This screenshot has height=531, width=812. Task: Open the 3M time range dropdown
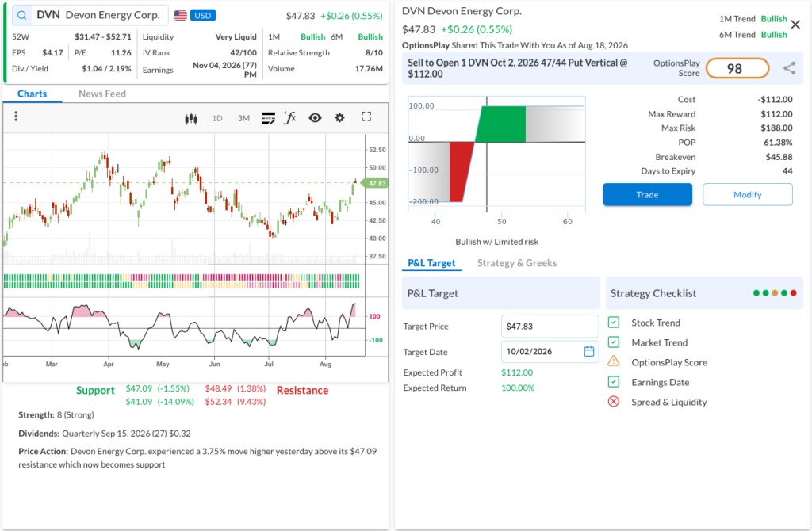tap(244, 119)
